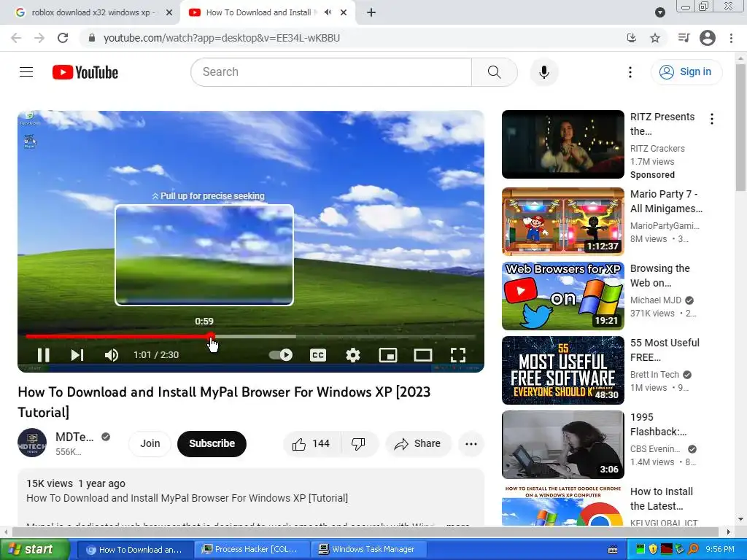Viewport: 747px width, 560px height.
Task: Click security shield tray icon
Action: tap(653, 549)
